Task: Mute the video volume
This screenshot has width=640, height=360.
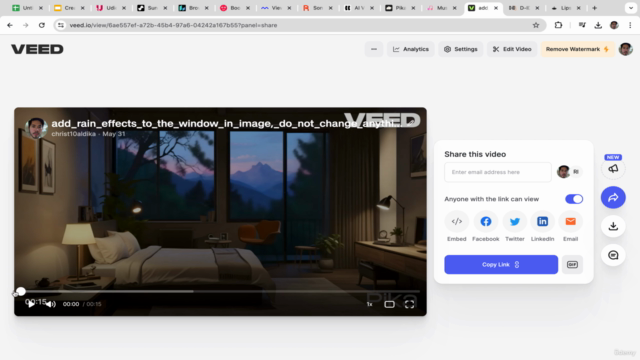Action: (51, 304)
